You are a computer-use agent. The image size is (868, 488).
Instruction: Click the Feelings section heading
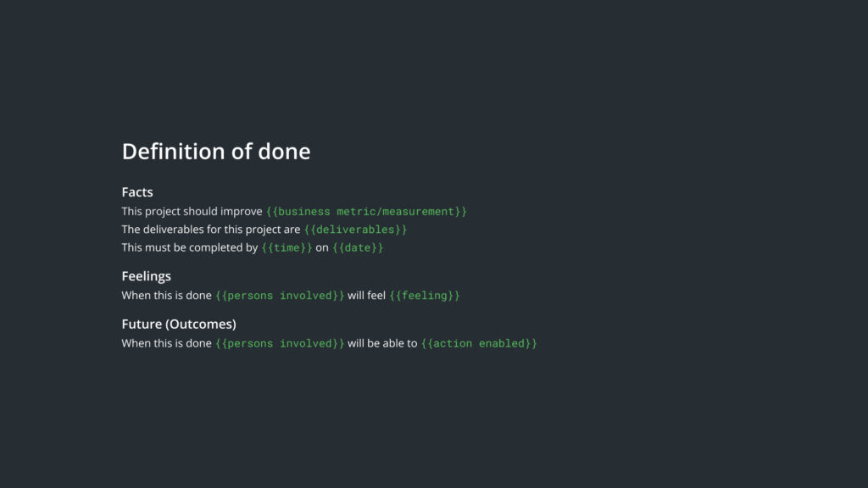146,276
